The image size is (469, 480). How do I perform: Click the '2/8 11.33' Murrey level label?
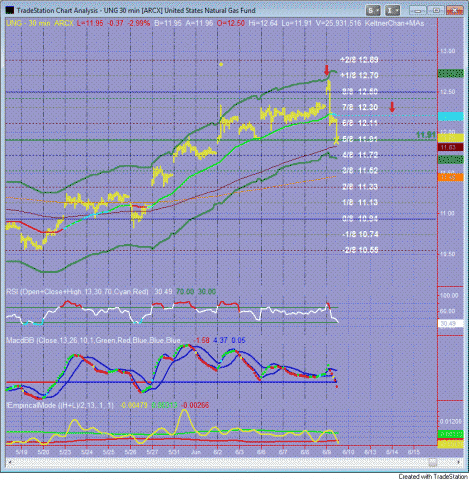point(360,187)
